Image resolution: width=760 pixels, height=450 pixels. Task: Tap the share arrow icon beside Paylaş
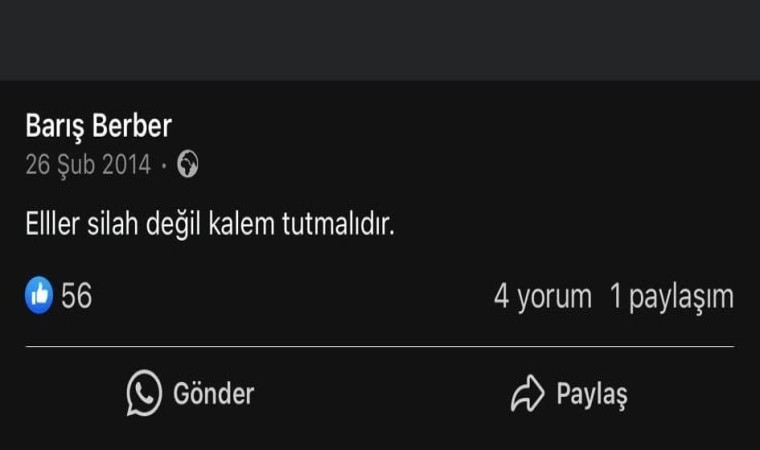point(528,394)
